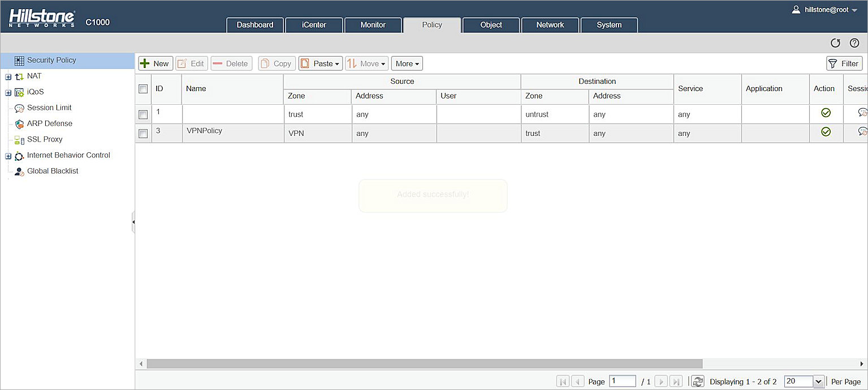The width and height of the screenshot is (868, 390).
Task: Click the Page number input field
Action: click(x=622, y=382)
